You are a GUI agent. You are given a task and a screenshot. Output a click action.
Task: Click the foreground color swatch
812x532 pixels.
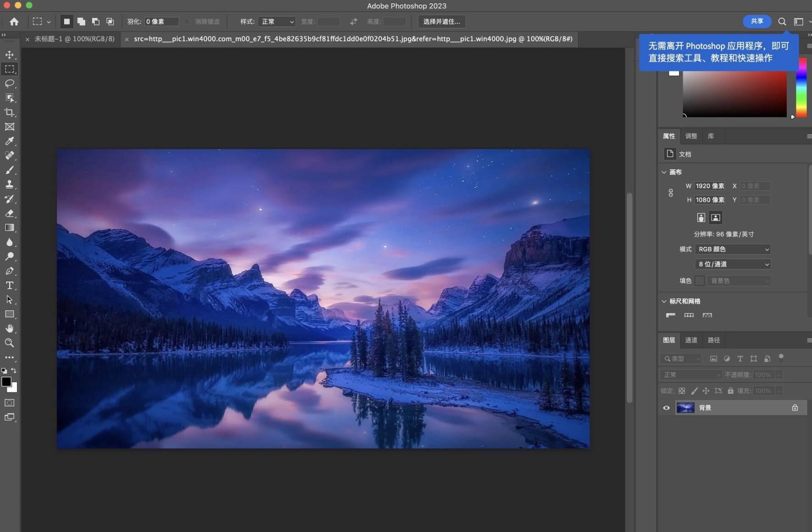point(6,382)
